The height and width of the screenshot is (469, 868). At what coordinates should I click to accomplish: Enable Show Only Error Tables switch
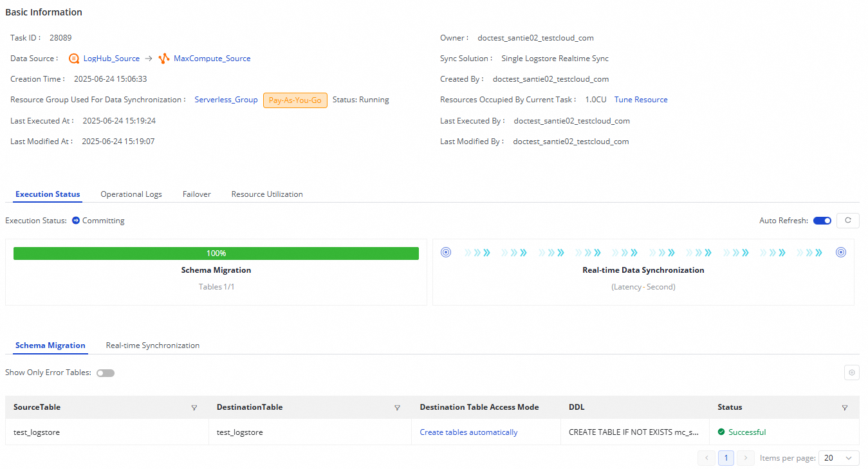106,373
